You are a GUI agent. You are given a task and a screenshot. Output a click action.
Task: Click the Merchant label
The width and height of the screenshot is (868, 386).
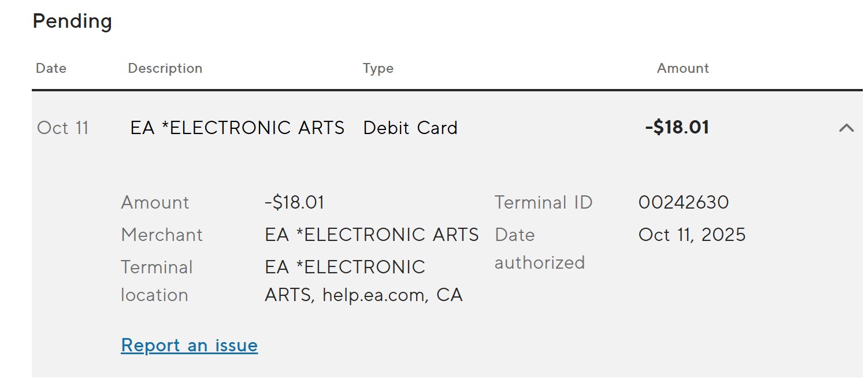(162, 235)
